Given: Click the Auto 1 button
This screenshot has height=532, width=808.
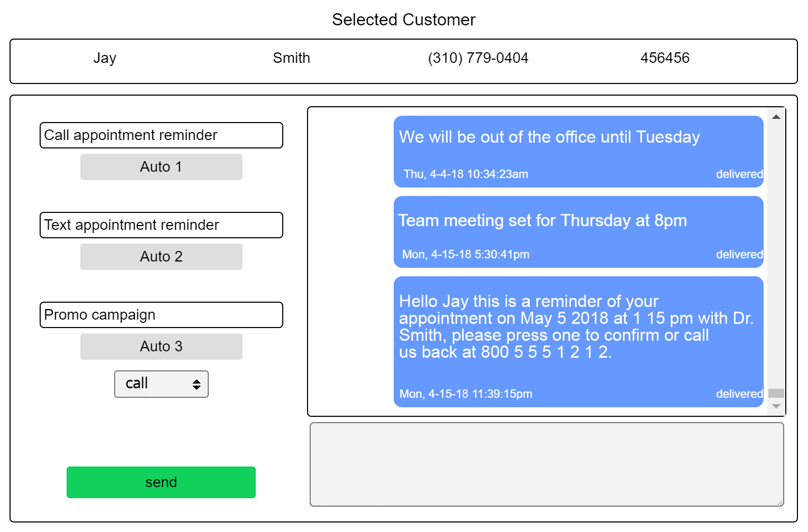Looking at the screenshot, I should click(x=161, y=167).
